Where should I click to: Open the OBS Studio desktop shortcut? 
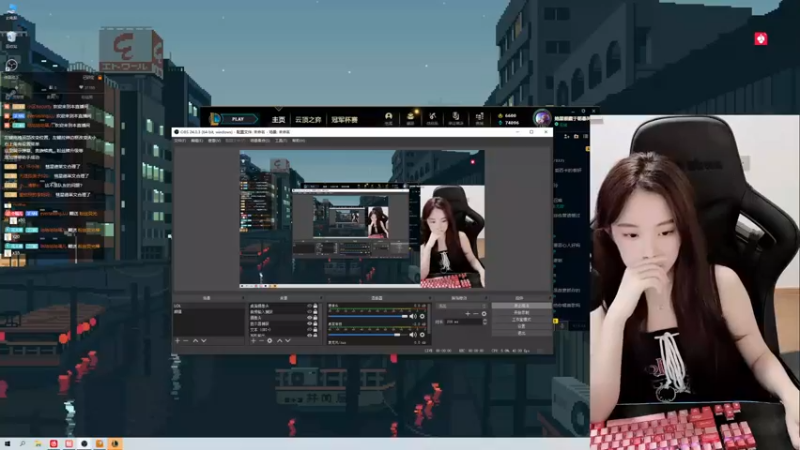11,67
